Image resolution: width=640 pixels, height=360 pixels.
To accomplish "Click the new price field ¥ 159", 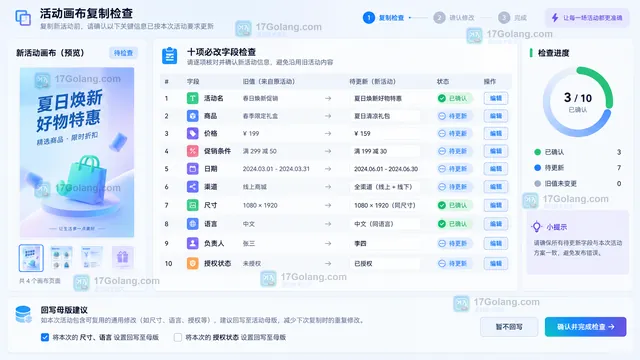I will [x=385, y=133].
